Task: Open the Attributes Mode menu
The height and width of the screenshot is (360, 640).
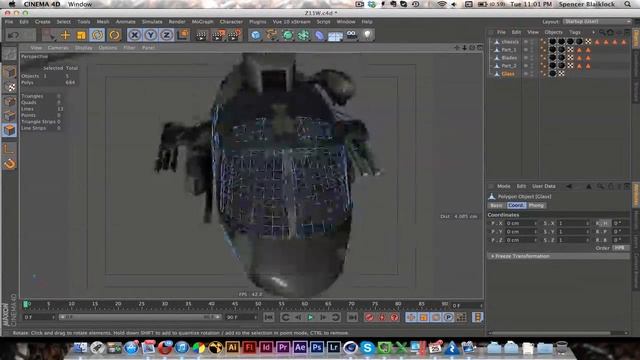Action: tap(504, 186)
